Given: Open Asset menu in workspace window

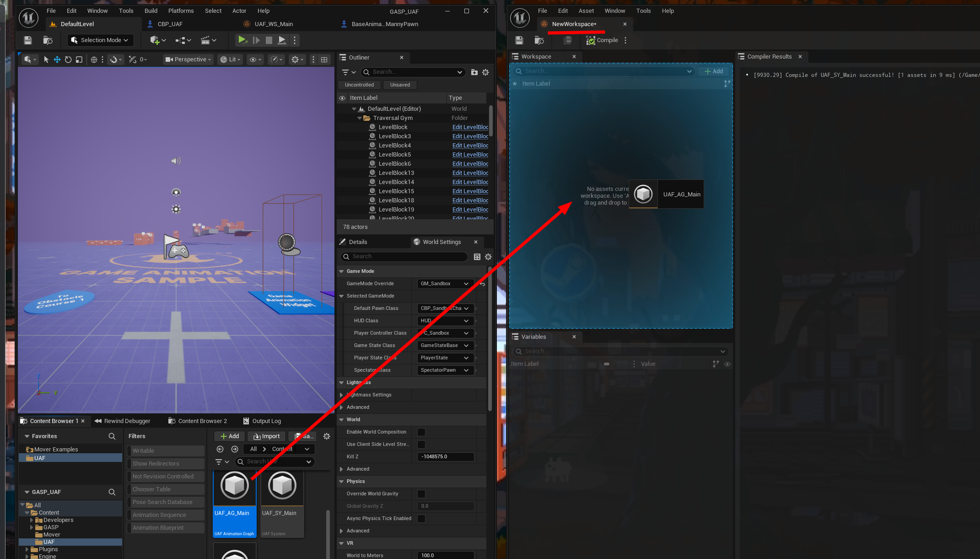Looking at the screenshot, I should click(x=586, y=11).
